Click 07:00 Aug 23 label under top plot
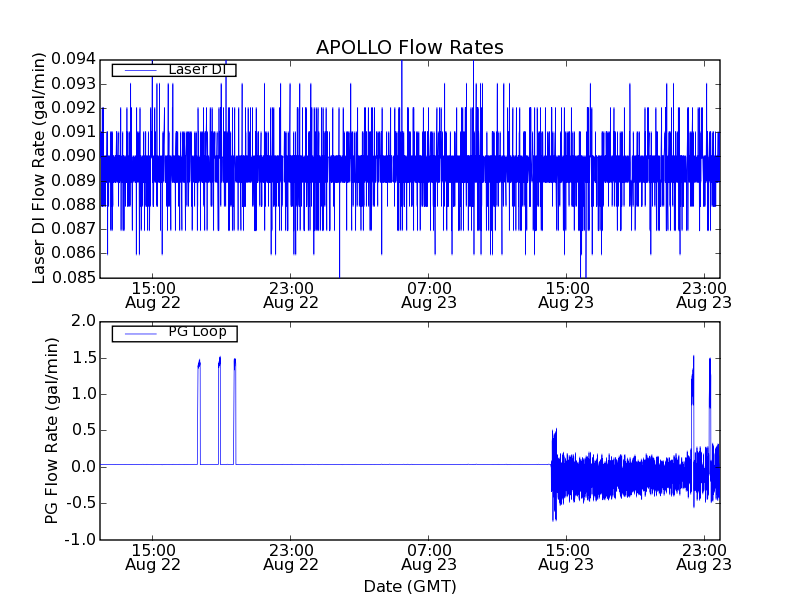The width and height of the screenshot is (800, 600). [x=428, y=293]
